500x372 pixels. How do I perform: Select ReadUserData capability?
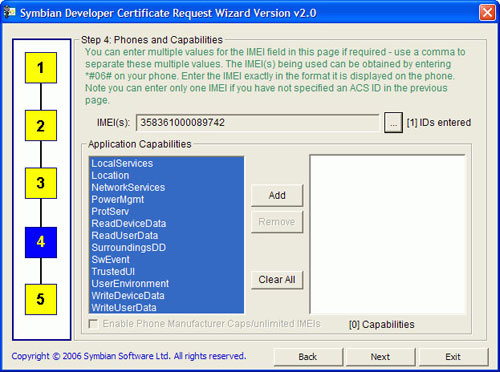coord(166,235)
